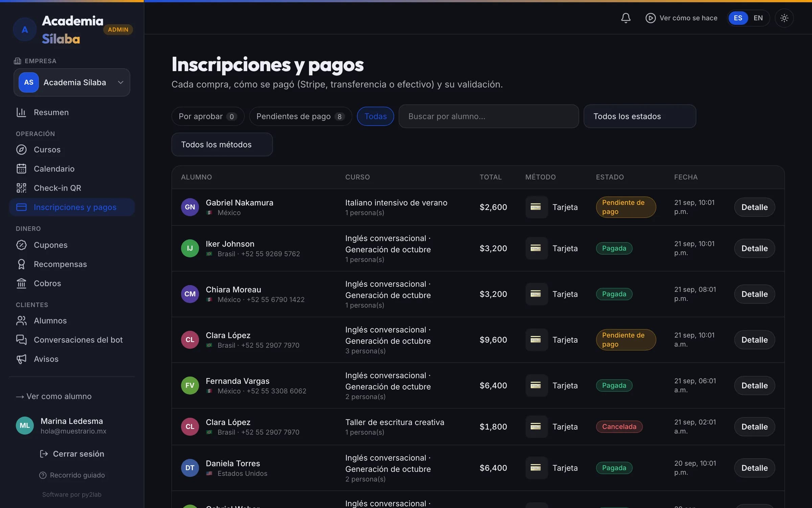Click Ver como alumno link

coord(54,396)
